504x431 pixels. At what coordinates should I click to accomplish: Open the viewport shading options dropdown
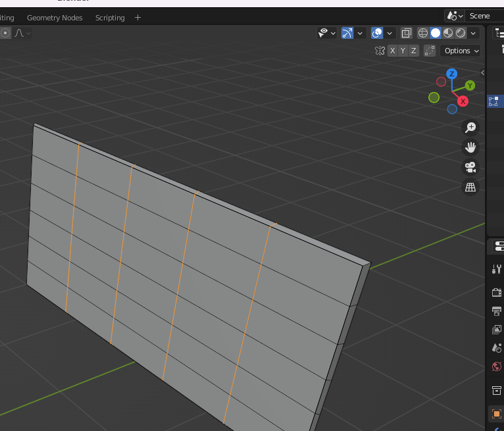click(473, 33)
